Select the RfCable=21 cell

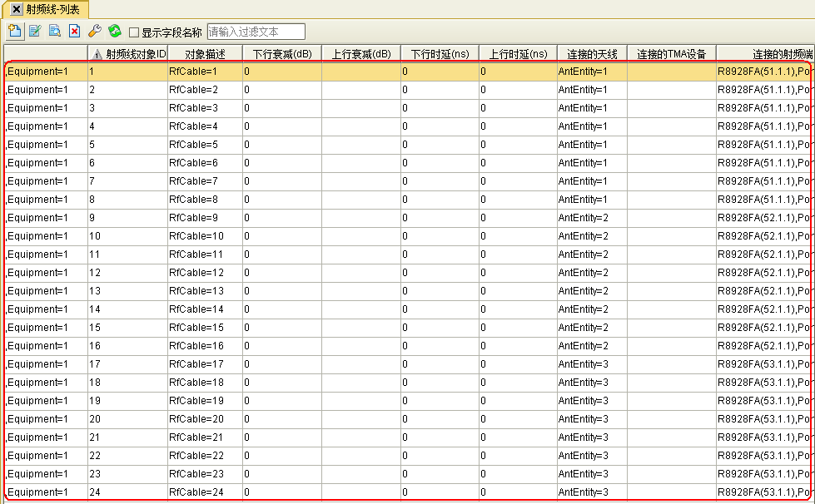coord(205,437)
